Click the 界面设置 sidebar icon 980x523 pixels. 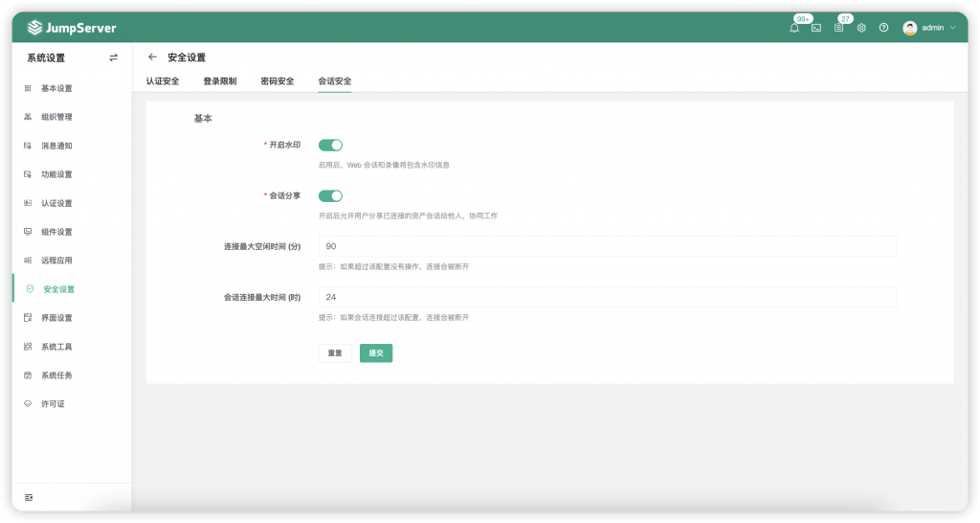[28, 318]
